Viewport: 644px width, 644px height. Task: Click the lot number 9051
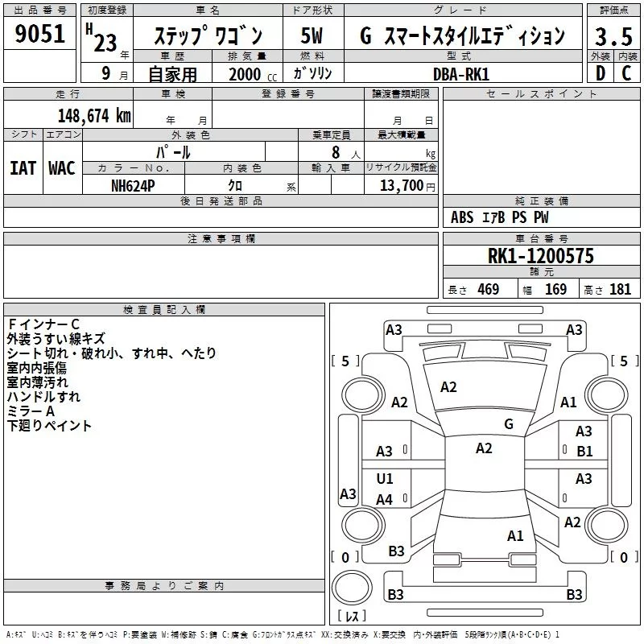click(x=39, y=34)
